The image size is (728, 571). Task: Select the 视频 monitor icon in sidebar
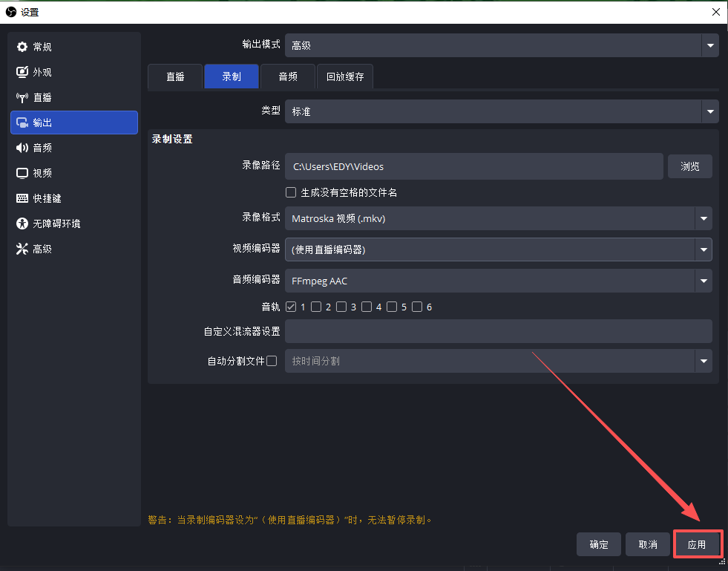(x=22, y=173)
